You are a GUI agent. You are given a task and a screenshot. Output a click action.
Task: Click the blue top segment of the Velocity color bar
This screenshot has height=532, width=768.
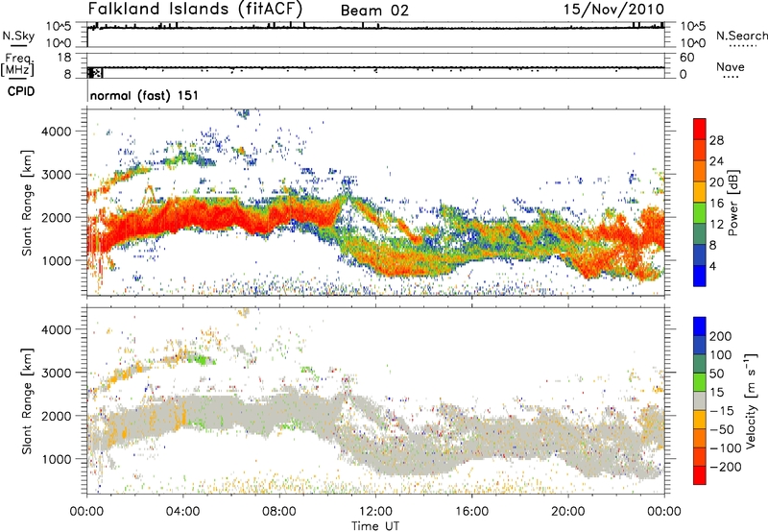pyautogui.click(x=700, y=326)
